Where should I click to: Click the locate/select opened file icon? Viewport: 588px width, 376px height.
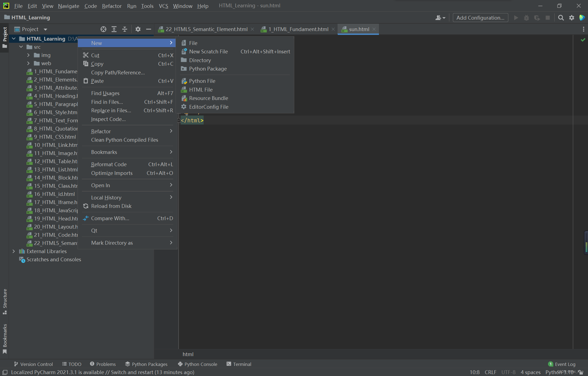tap(103, 29)
